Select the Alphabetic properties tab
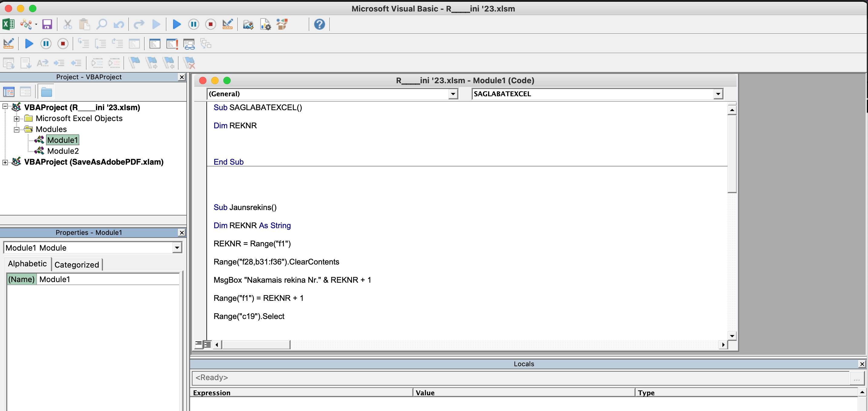The height and width of the screenshot is (411, 868). pos(27,264)
